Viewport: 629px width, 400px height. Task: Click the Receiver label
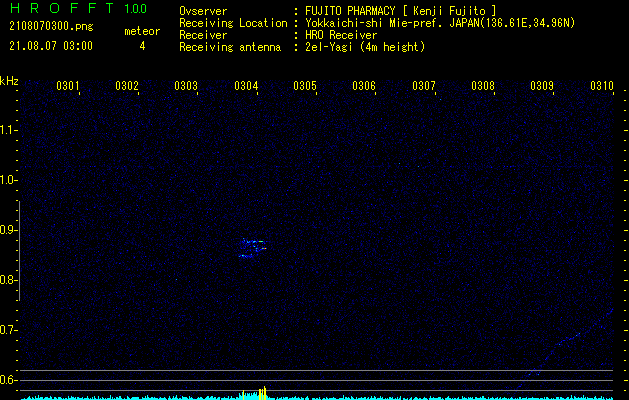[x=203, y=35]
